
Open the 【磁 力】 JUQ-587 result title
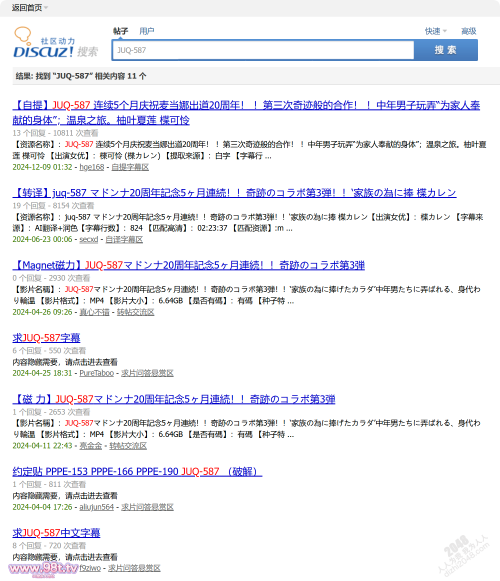(174, 399)
